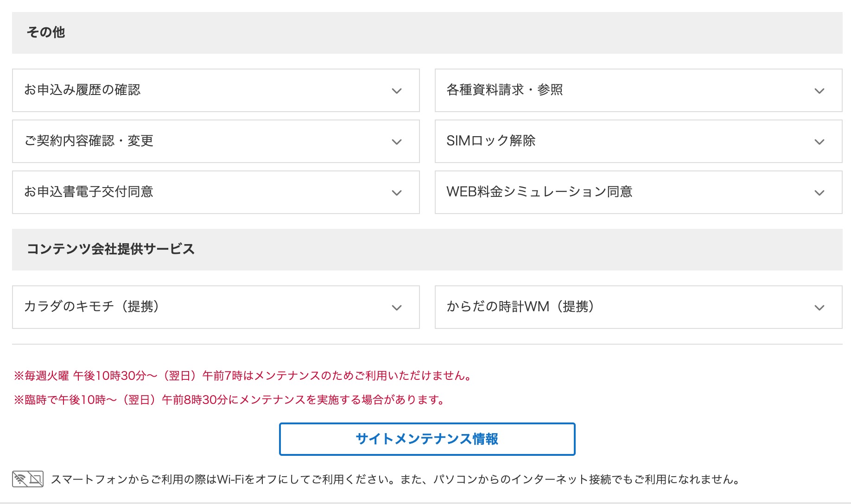
Task: Click chevron icon for からだの時計WM（提携）
Action: point(819,308)
